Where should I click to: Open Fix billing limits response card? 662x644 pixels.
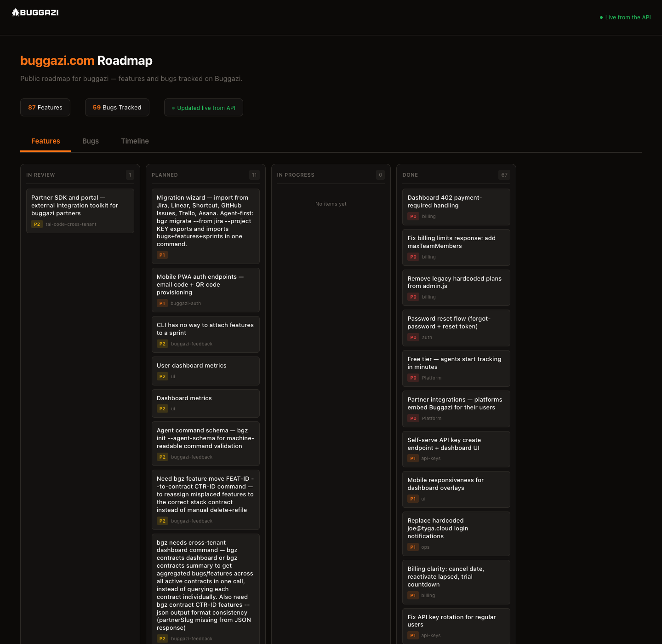456,247
